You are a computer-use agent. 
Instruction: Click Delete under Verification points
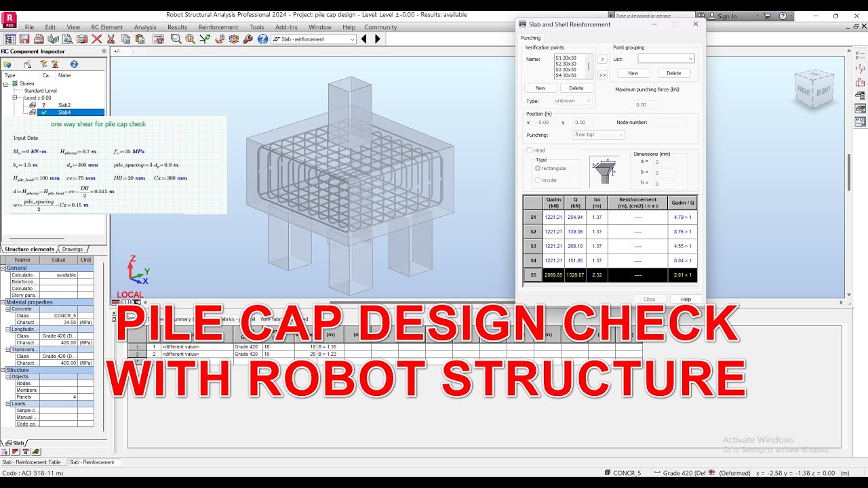[576, 88]
